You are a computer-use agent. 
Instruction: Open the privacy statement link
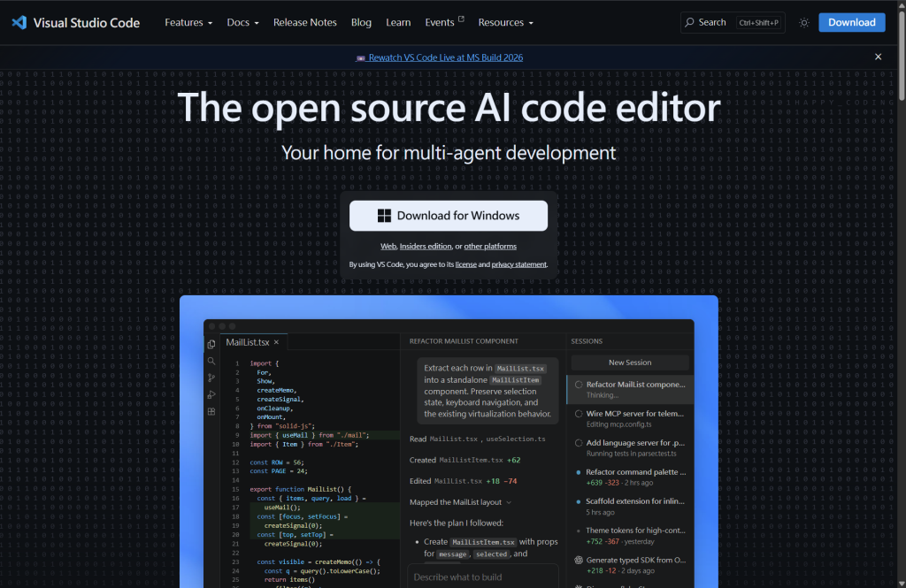click(518, 264)
